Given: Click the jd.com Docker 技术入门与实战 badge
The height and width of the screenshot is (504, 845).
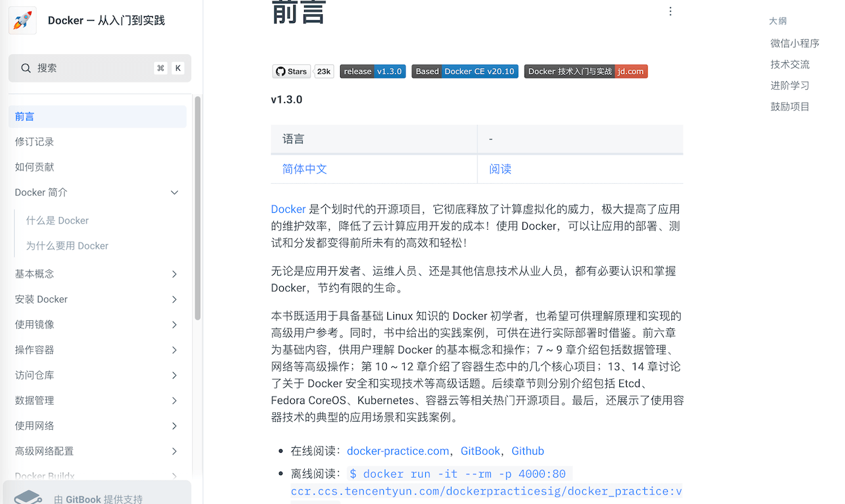Looking at the screenshot, I should [x=585, y=71].
